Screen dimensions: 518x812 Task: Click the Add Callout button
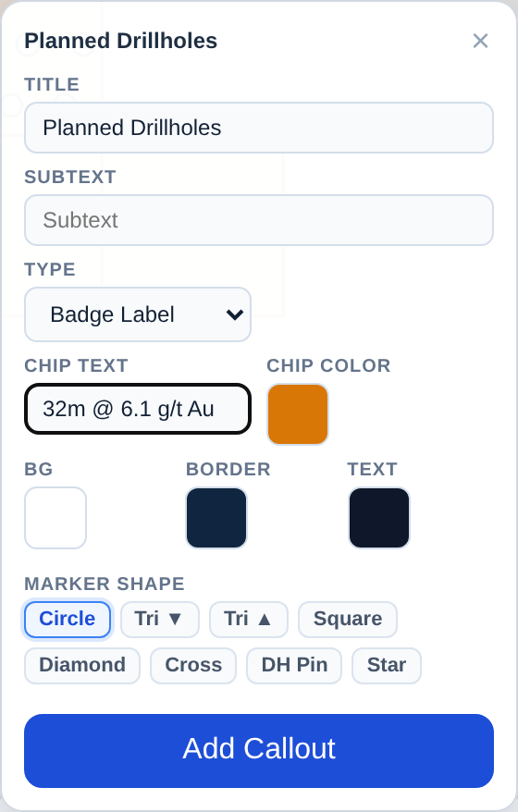point(259,751)
